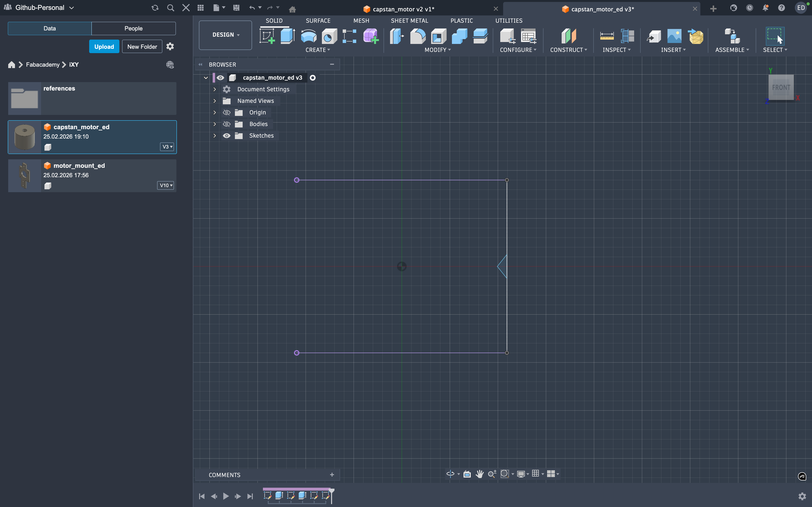Click the Fillet tool icon
The image size is (812, 507).
pos(418,36)
